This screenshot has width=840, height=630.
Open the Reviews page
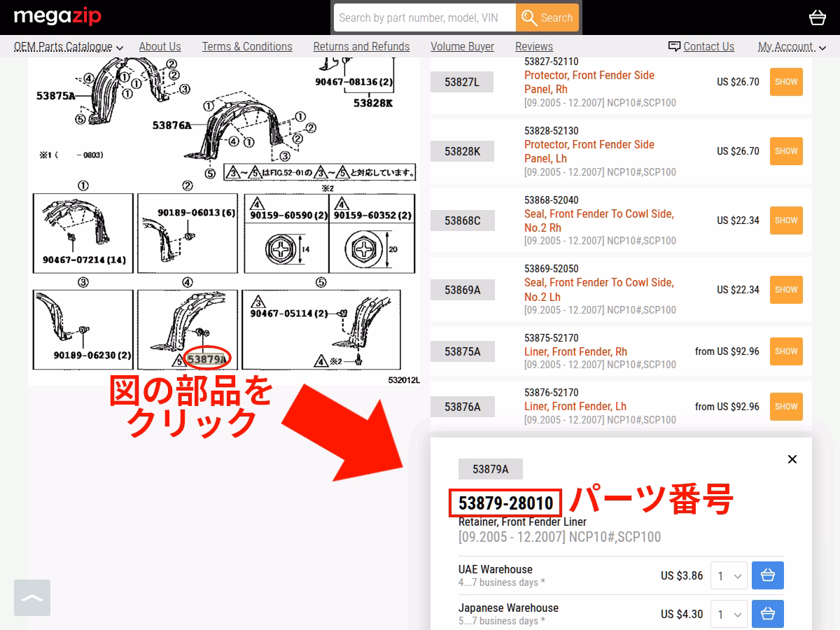point(534,47)
